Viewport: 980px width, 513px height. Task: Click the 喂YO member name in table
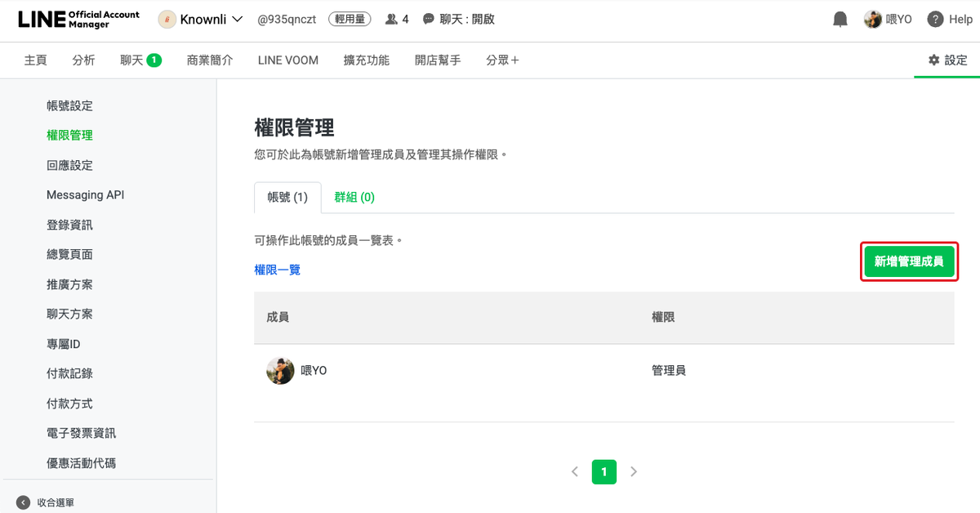coord(314,371)
